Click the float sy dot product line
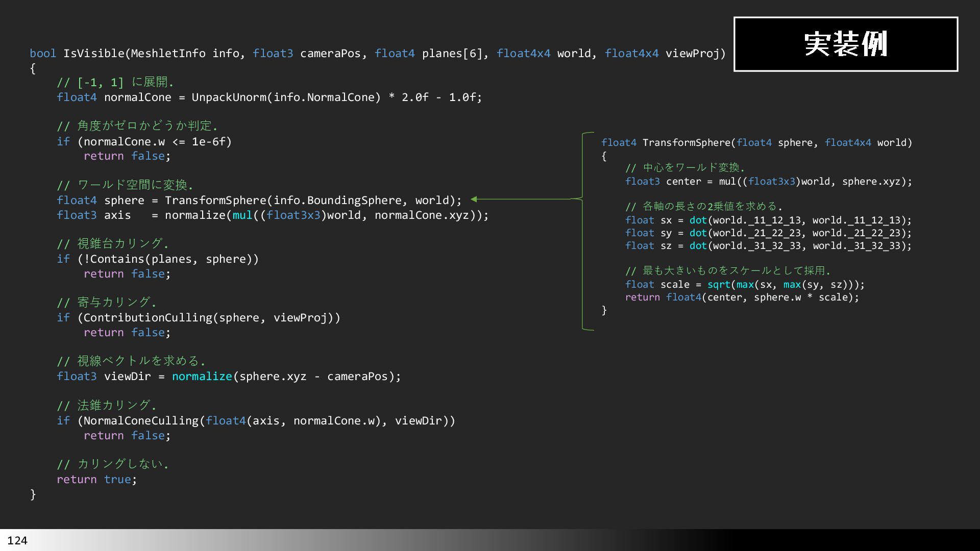This screenshot has height=551, width=980. [x=768, y=233]
